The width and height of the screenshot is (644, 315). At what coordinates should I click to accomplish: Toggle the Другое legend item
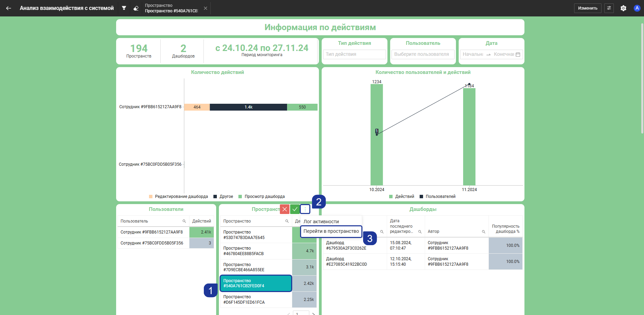pyautogui.click(x=223, y=197)
